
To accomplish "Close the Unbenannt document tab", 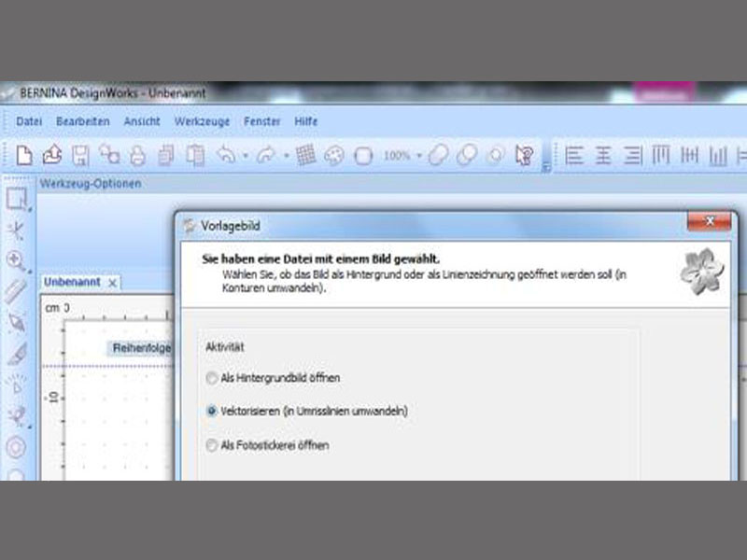I will click(112, 283).
